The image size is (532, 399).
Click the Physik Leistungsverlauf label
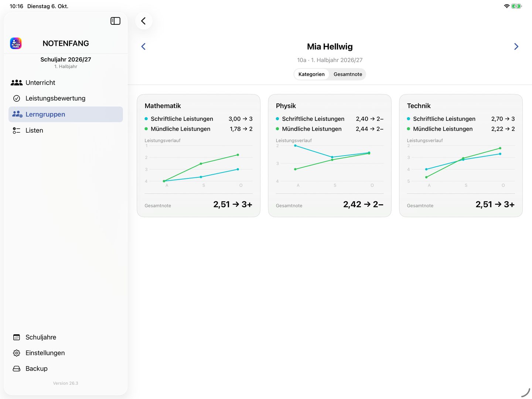coord(294,141)
